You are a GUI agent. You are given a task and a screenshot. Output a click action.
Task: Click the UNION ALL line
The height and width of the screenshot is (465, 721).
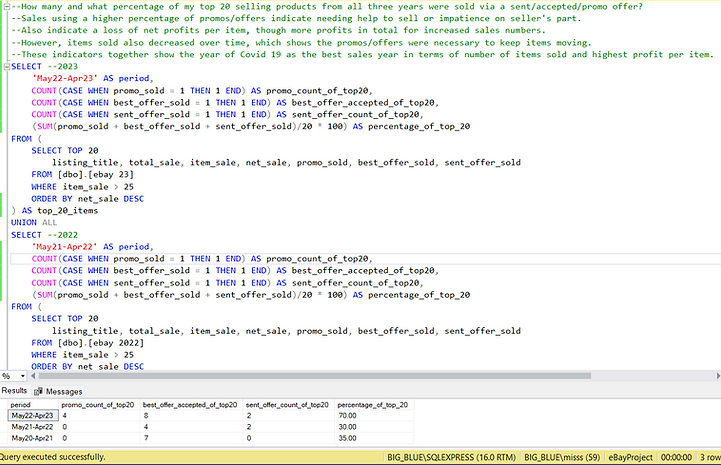[x=34, y=222]
